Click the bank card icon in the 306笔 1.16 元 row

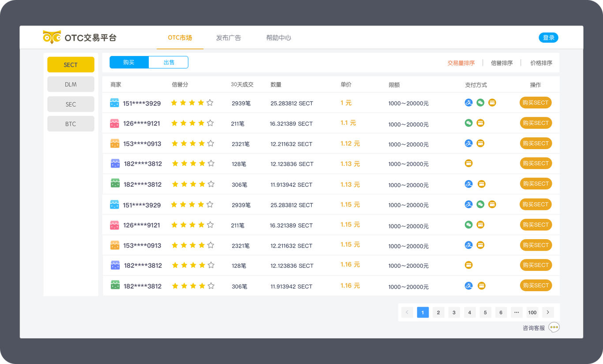pyautogui.click(x=482, y=286)
